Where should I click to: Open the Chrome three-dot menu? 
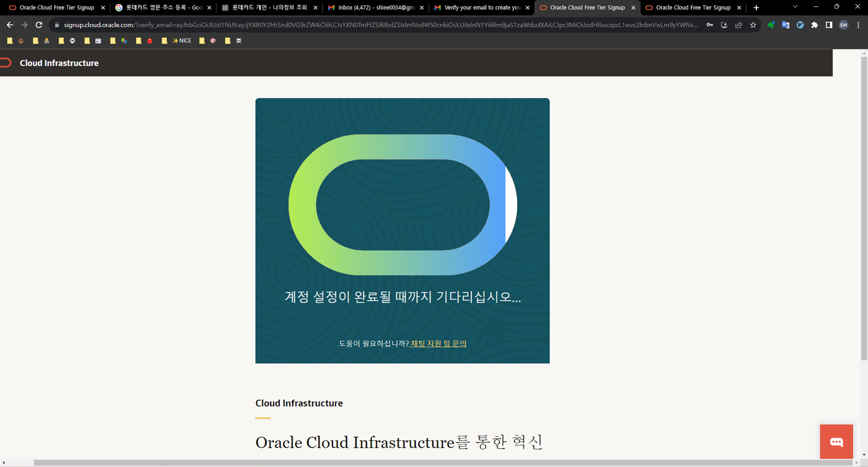tap(858, 25)
